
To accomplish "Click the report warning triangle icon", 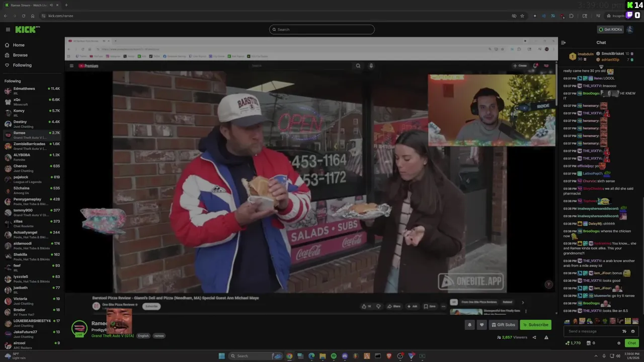I will [546, 337].
